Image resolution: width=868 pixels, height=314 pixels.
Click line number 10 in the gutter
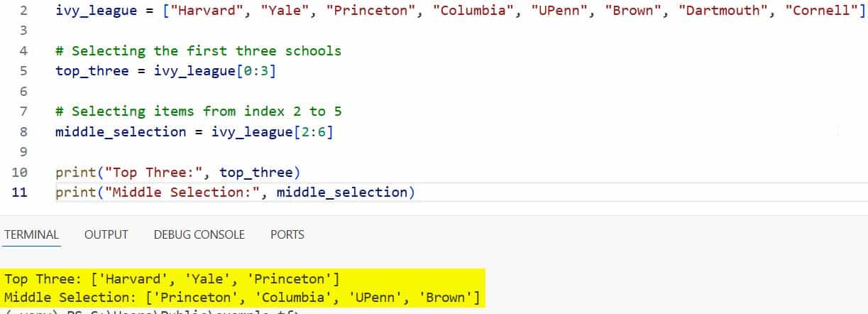click(20, 173)
